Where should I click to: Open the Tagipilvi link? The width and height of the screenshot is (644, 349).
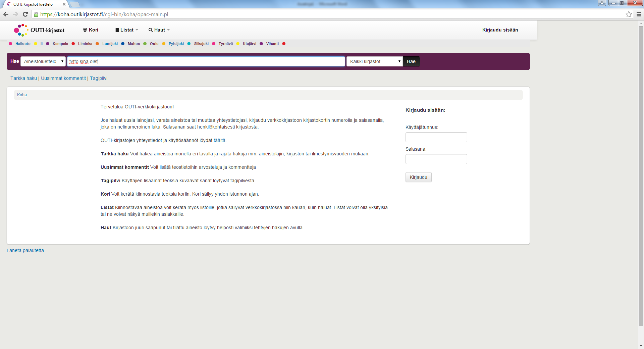click(99, 78)
